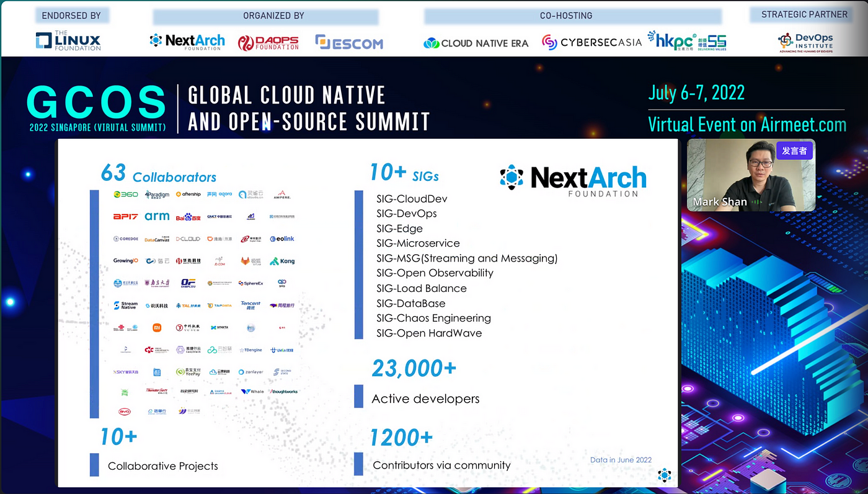The image size is (868, 494).
Task: Click the YeePay collaborator logo
Action: click(x=188, y=372)
